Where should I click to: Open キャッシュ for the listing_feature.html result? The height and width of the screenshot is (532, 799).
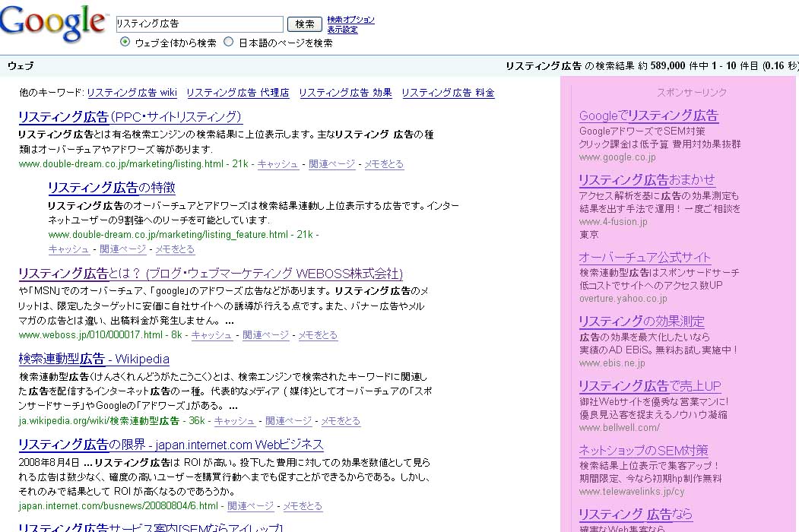point(68,249)
